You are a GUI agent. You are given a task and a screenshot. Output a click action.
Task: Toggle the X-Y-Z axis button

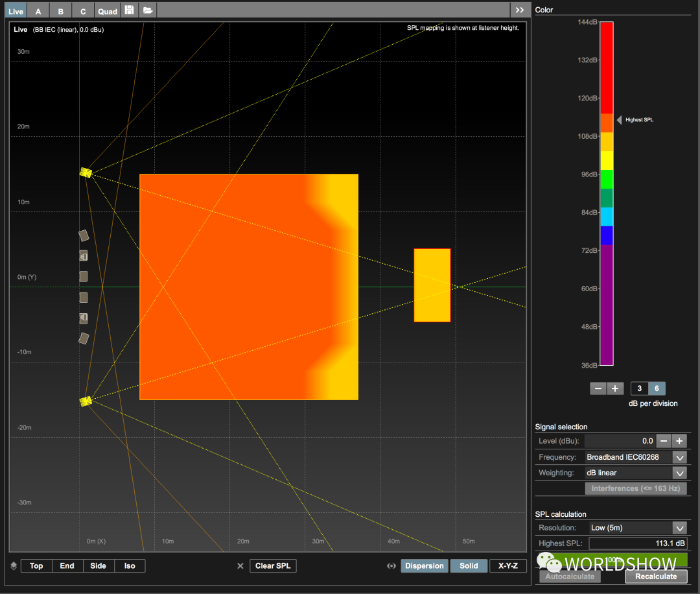click(x=507, y=566)
